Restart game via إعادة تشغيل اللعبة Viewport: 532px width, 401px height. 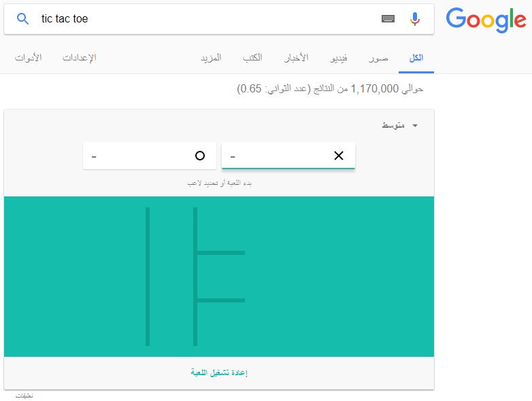click(218, 373)
